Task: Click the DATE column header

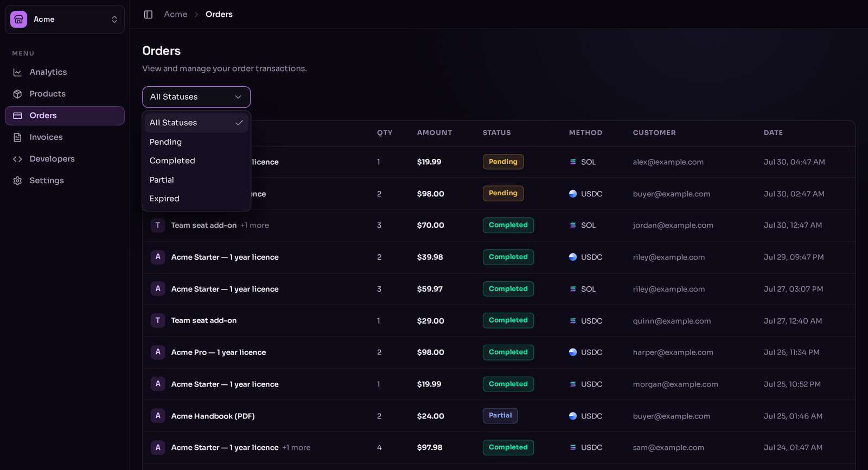Action: pyautogui.click(x=773, y=133)
